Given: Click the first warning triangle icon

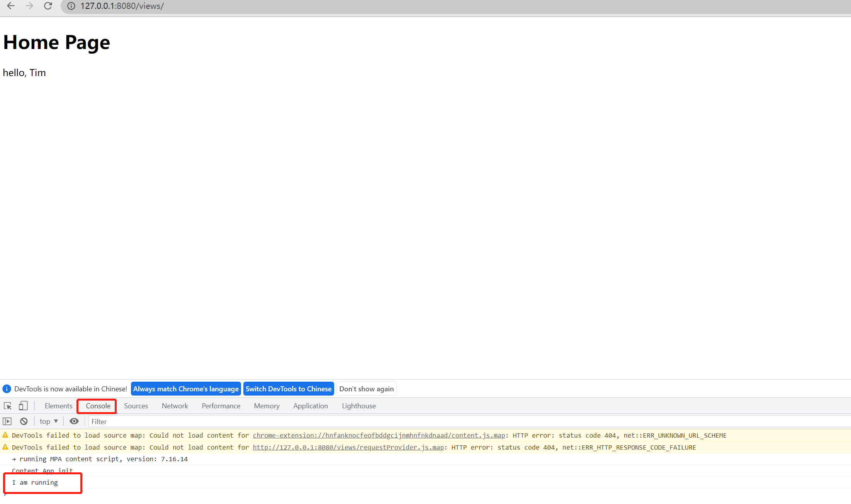Looking at the screenshot, I should (5, 435).
